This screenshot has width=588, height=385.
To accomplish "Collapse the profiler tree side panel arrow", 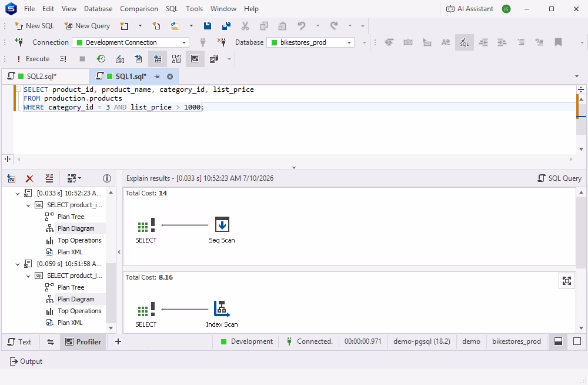I will coord(119,252).
